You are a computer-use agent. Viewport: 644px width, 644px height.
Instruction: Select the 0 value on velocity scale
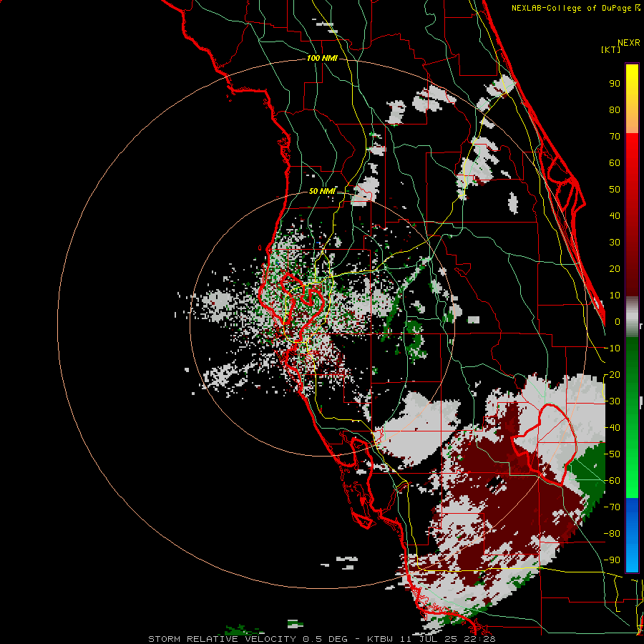click(x=618, y=322)
